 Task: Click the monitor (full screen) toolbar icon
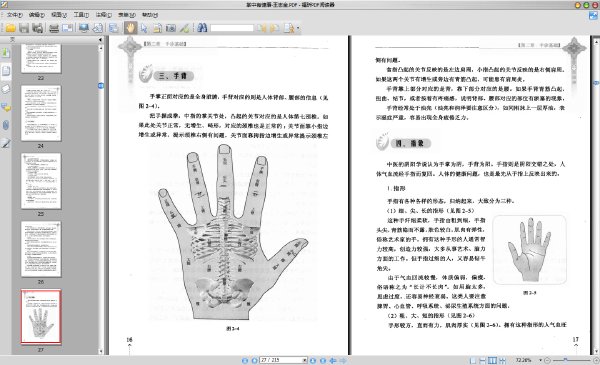pos(84,28)
